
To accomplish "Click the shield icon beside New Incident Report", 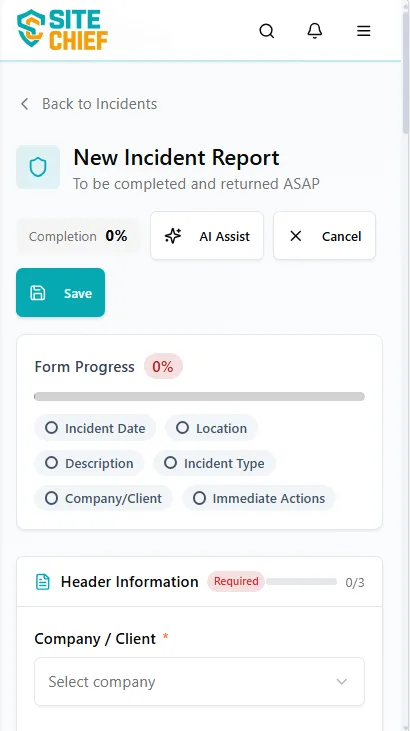I will [38, 167].
